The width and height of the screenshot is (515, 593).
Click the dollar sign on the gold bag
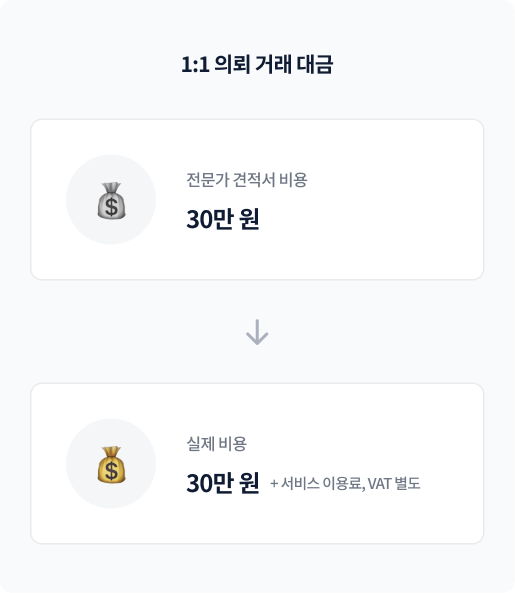coord(112,471)
